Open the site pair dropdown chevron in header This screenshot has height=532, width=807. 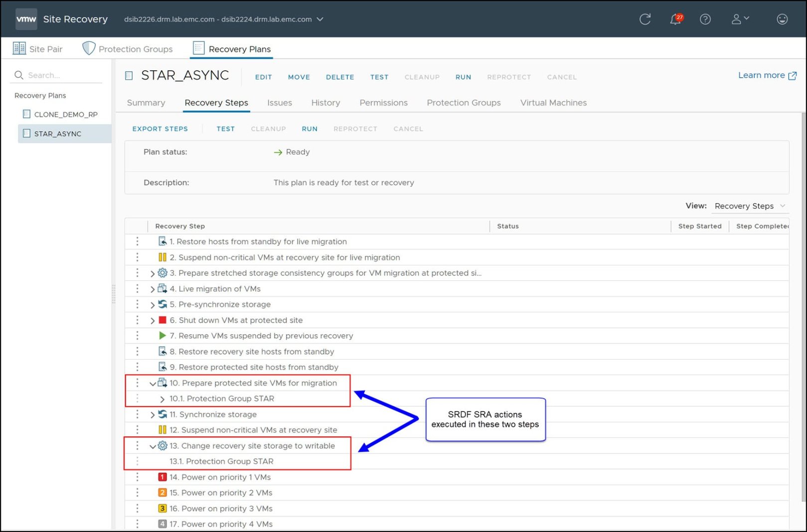click(x=320, y=19)
